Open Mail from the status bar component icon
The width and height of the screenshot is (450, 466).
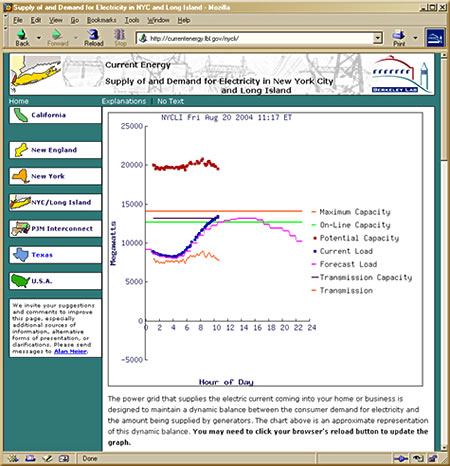tap(30, 459)
